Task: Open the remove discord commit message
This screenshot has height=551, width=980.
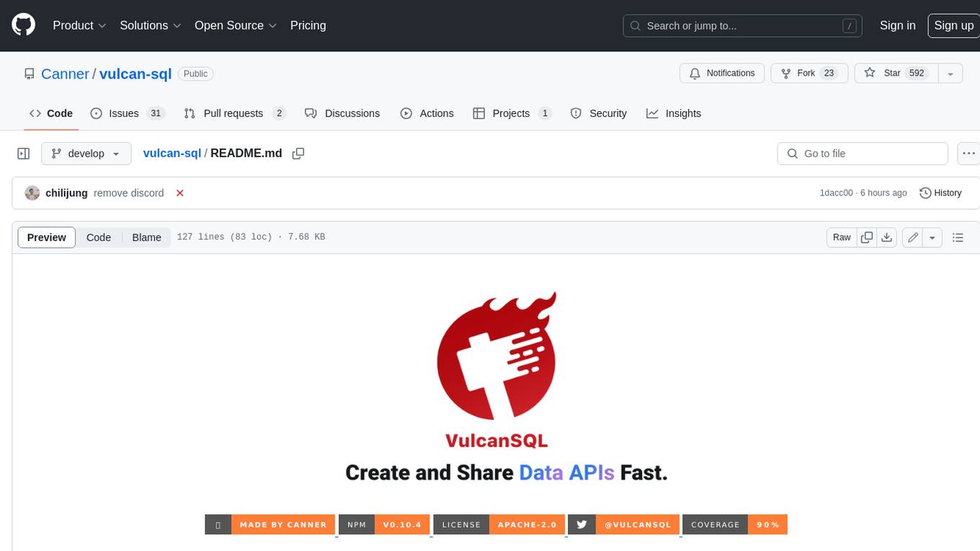Action: click(x=128, y=193)
